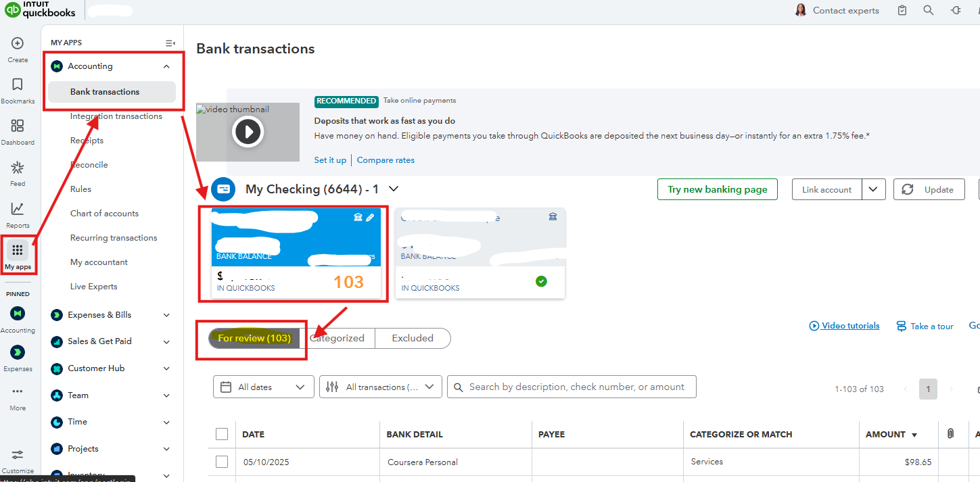
Task: Click the transaction search field
Action: tap(572, 387)
